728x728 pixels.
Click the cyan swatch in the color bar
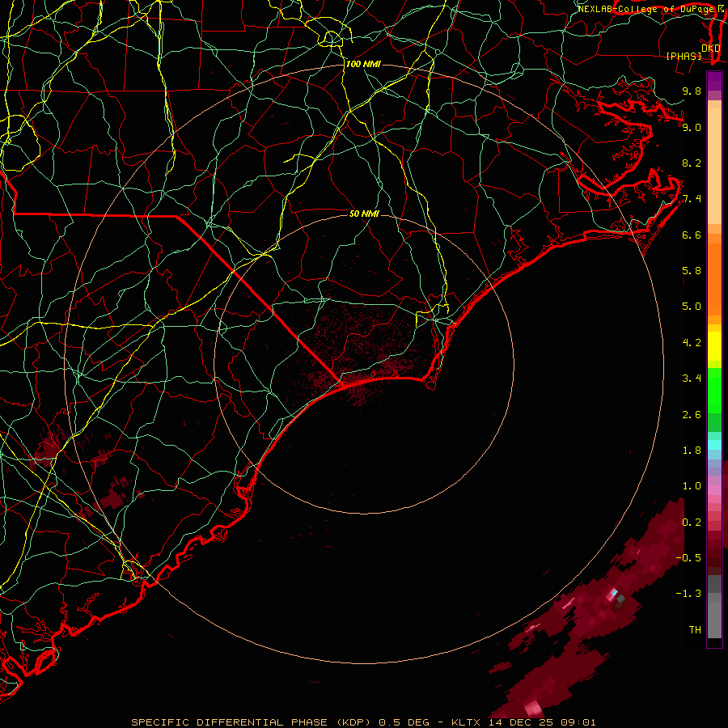(x=714, y=445)
